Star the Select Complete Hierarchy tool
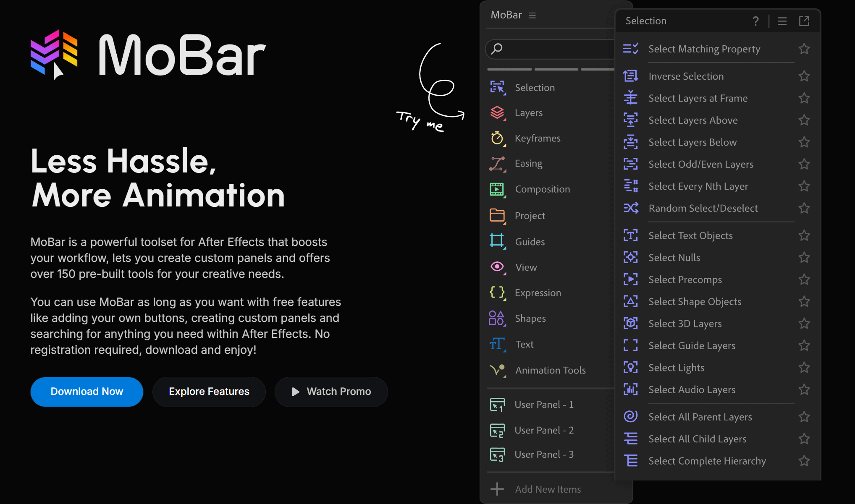The width and height of the screenshot is (855, 504). click(x=804, y=461)
